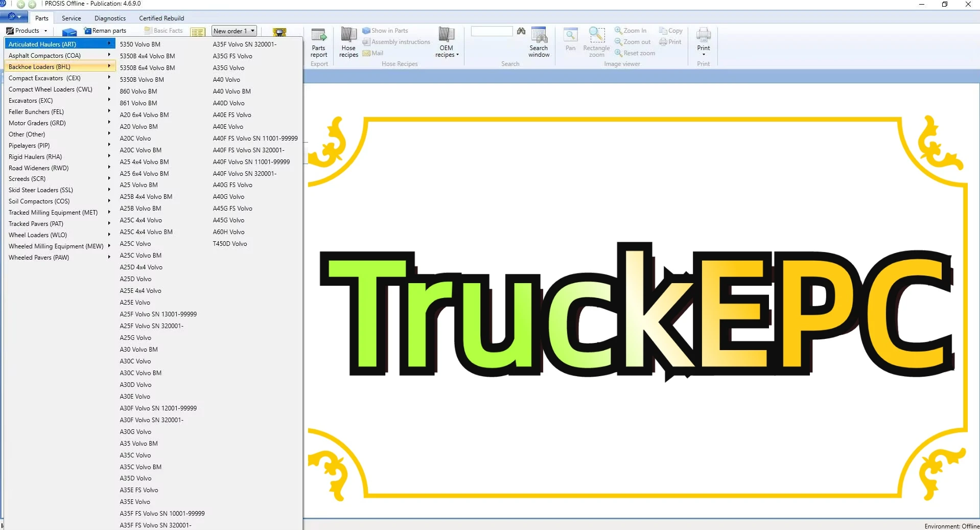
Task: Click Show in Parts
Action: point(385,31)
